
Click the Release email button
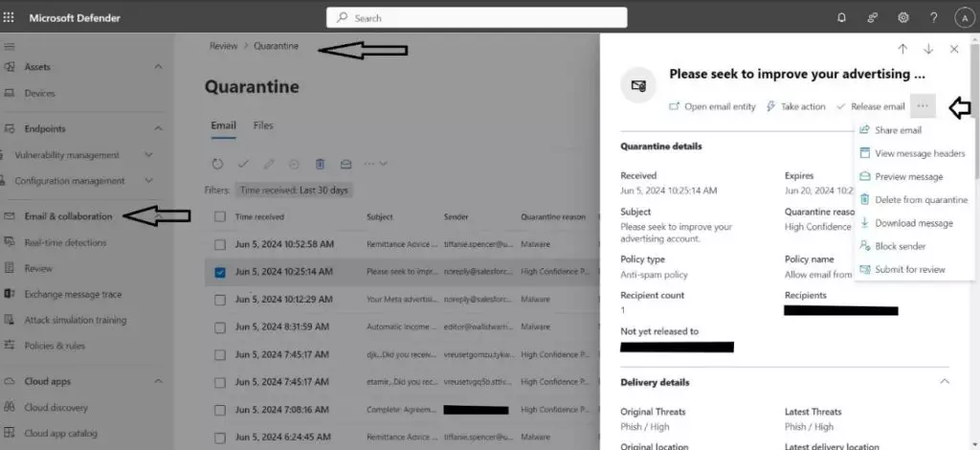click(871, 106)
